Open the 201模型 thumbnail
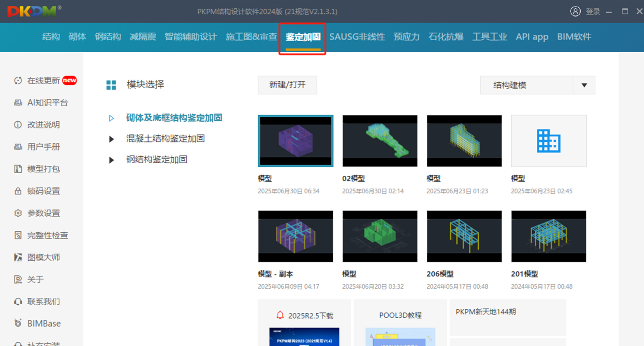Screen dimensions: 644x346 tap(549, 236)
